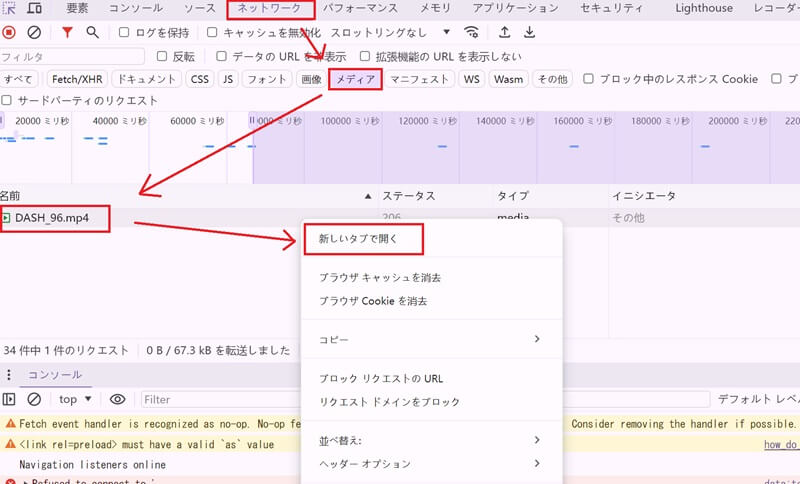
Task: Filter by メディア requests
Action: click(356, 79)
